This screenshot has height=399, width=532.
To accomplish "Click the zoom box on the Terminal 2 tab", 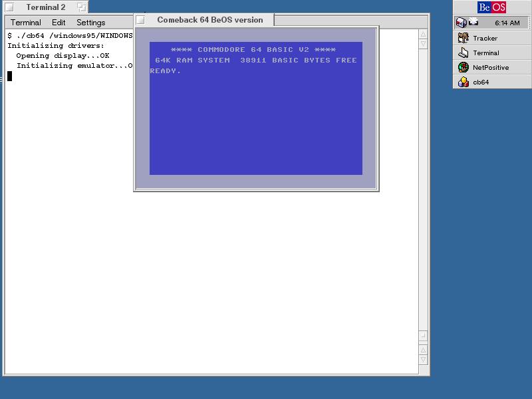I will click(x=81, y=7).
